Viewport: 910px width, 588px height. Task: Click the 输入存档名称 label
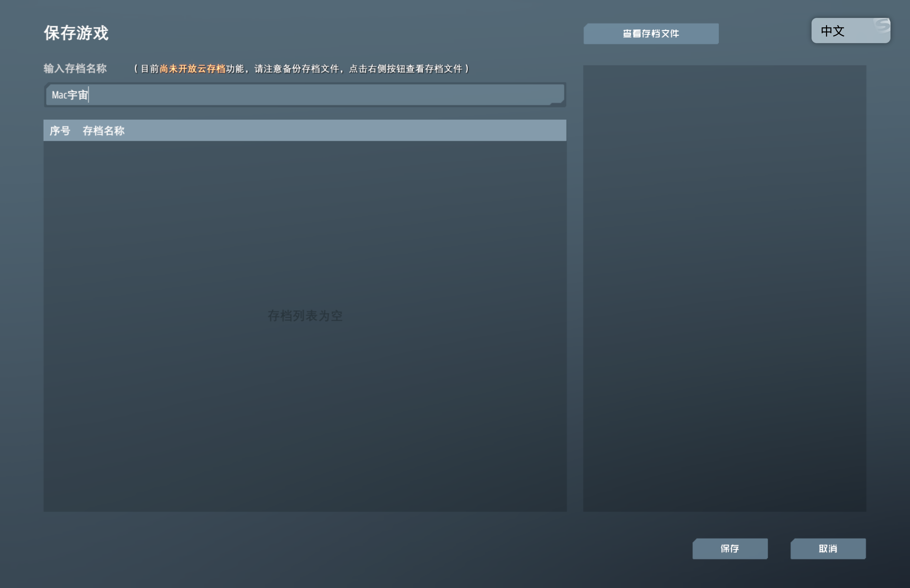point(75,68)
